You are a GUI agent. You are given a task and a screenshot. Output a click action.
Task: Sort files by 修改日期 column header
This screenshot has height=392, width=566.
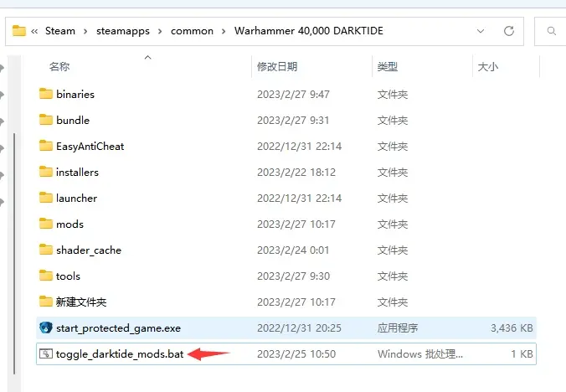click(276, 66)
